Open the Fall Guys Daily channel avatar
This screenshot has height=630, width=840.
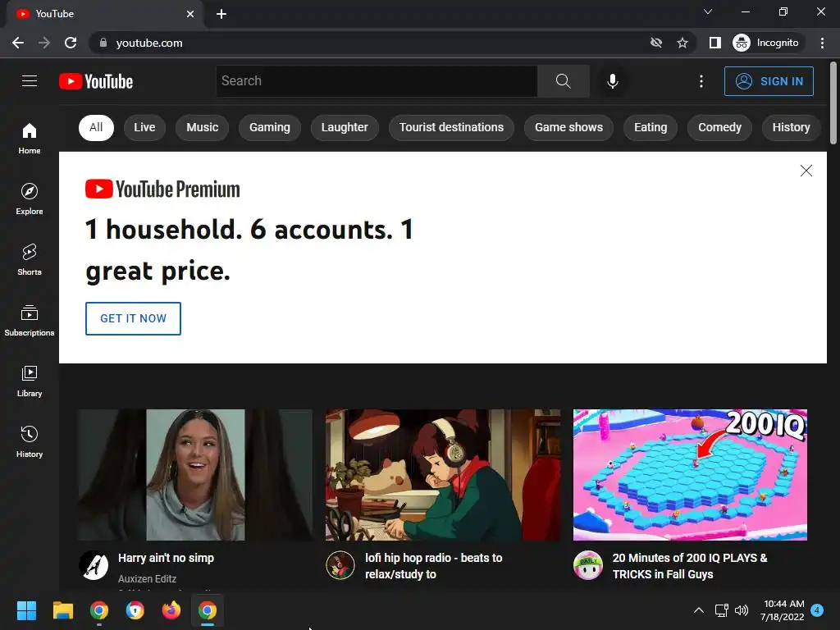(x=587, y=565)
